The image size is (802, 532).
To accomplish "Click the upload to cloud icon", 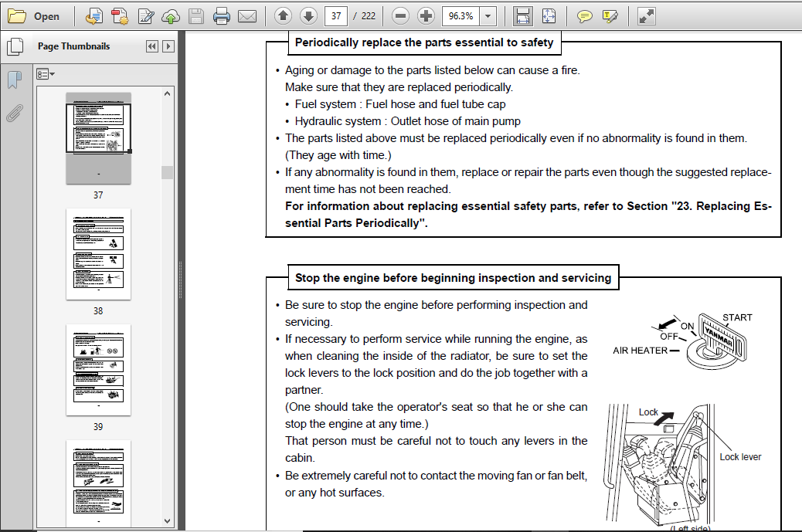I will (171, 16).
